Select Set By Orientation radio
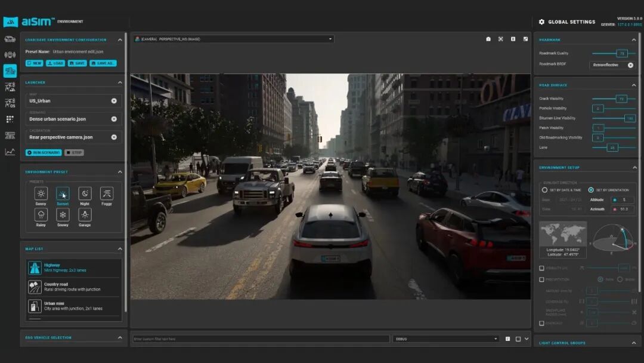This screenshot has width=644, height=363. tap(590, 190)
